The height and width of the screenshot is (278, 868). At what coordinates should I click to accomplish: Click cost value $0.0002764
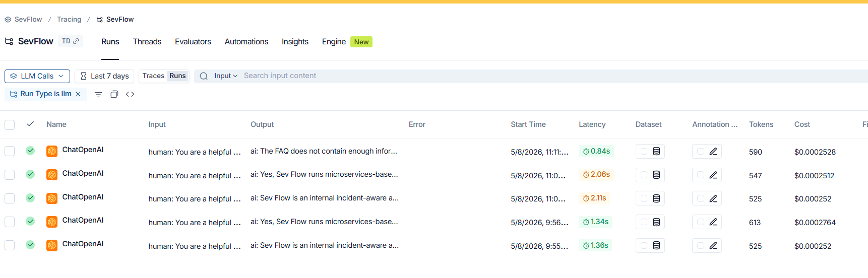tap(815, 223)
